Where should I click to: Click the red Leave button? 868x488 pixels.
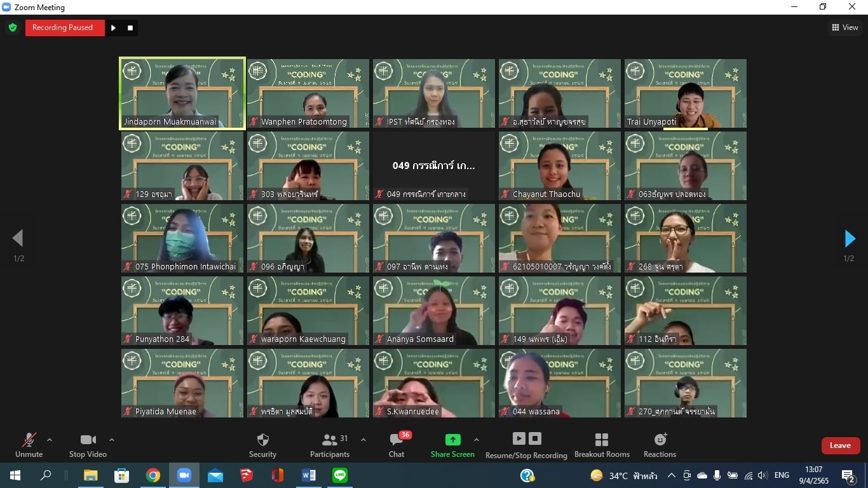tap(840, 445)
